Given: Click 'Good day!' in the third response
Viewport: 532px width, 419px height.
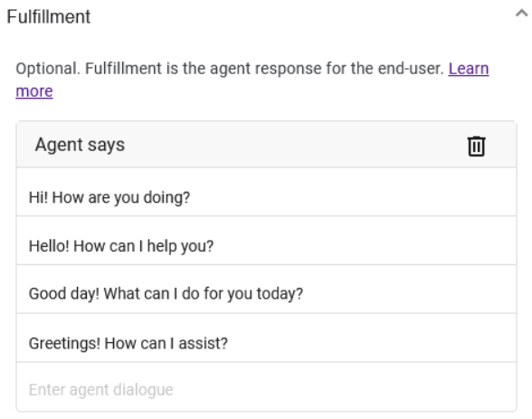Looking at the screenshot, I should click(64, 294).
